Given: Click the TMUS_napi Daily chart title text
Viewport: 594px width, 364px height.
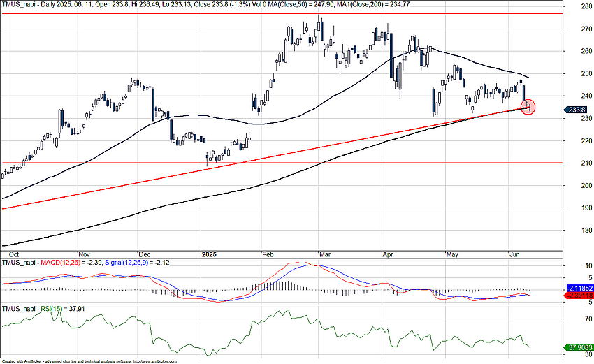Looking at the screenshot, I should point(29,4).
